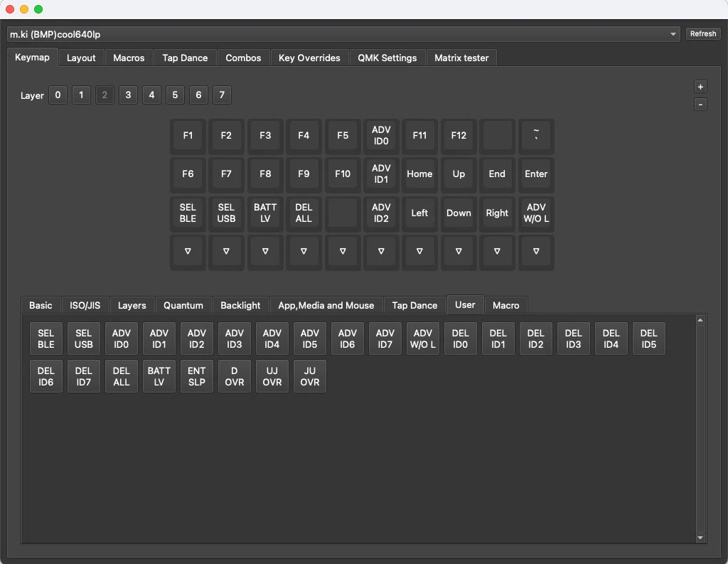Image resolution: width=728 pixels, height=564 pixels.
Task: Click the Refresh button
Action: click(703, 34)
